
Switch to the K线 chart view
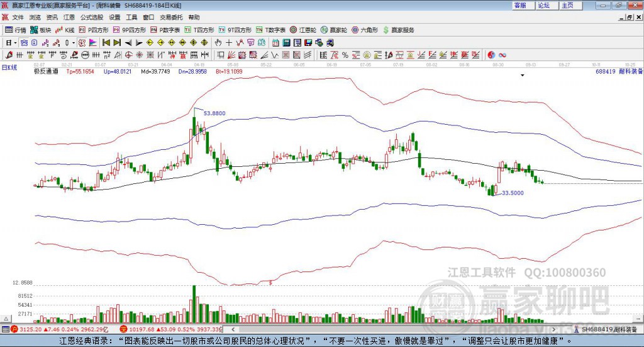[65, 30]
